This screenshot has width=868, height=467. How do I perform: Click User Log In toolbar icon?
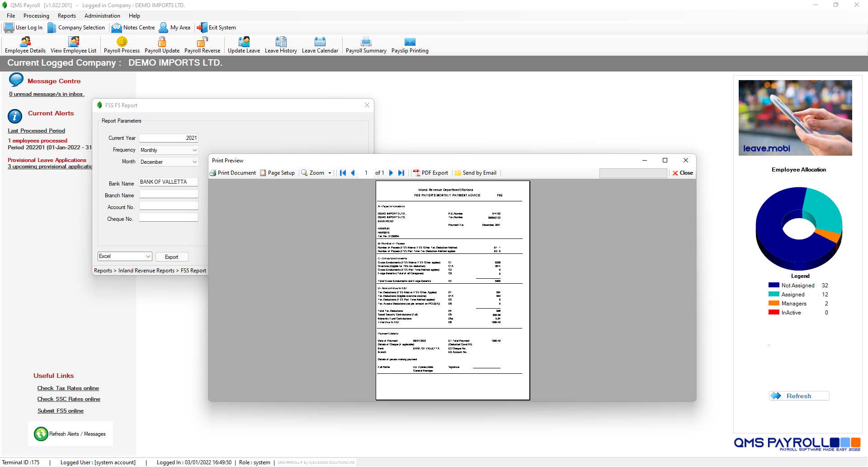[23, 28]
